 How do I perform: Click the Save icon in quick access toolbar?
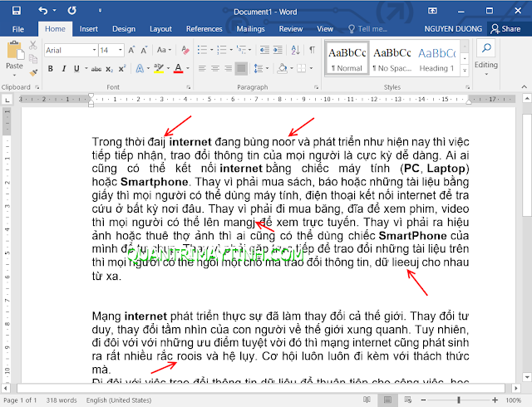[x=17, y=11]
